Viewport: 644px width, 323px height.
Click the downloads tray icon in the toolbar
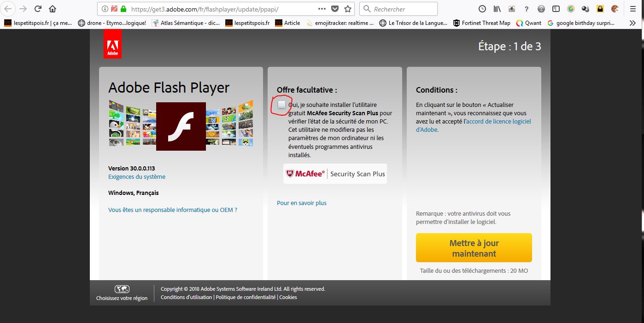(x=512, y=9)
